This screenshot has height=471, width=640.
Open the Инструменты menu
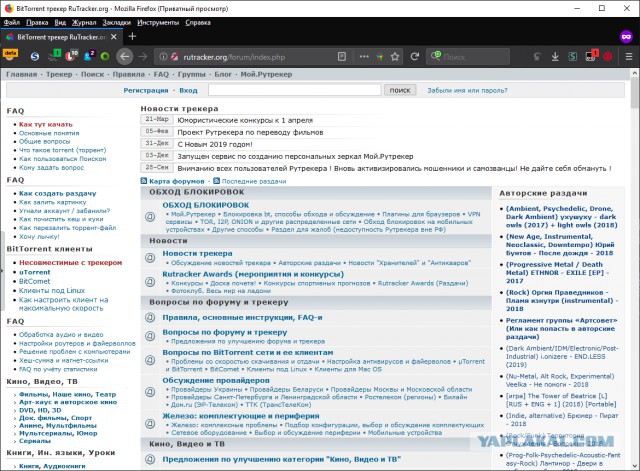click(158, 22)
